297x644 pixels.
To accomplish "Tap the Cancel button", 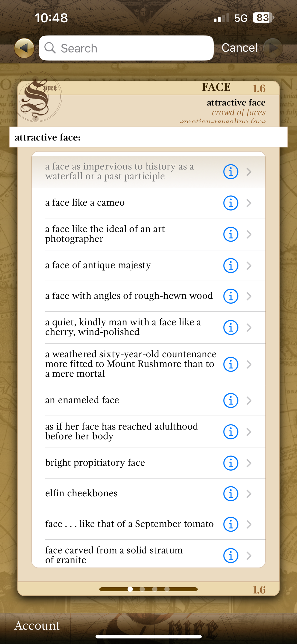I will [239, 48].
